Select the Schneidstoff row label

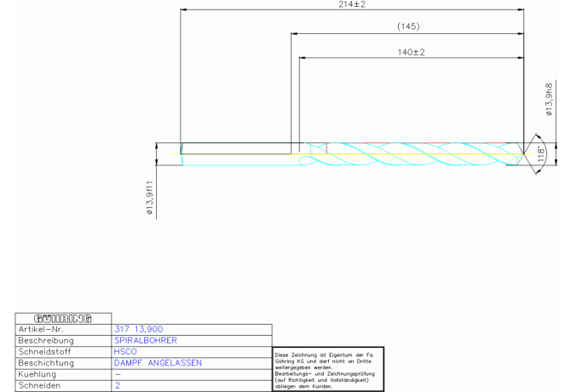point(46,351)
